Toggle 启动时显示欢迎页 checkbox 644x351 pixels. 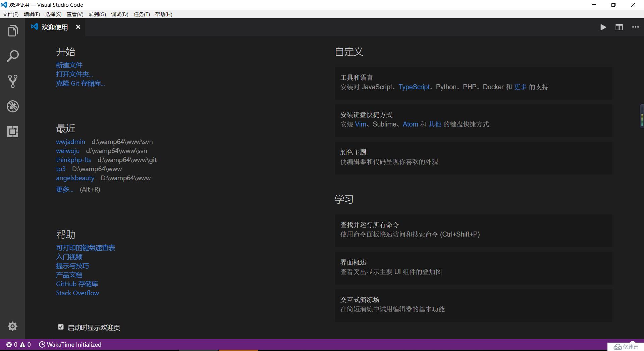61,327
